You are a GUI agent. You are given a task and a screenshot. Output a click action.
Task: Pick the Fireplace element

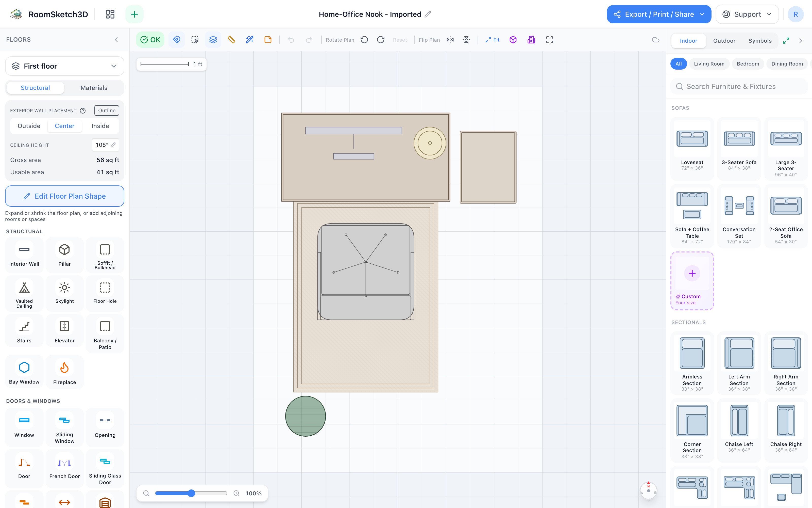(64, 372)
